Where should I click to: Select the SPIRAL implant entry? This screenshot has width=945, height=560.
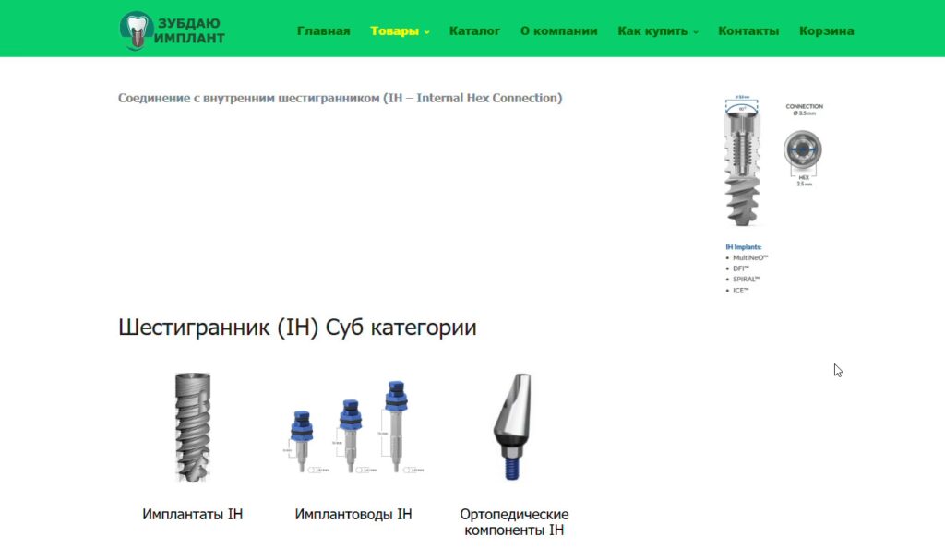point(743,279)
